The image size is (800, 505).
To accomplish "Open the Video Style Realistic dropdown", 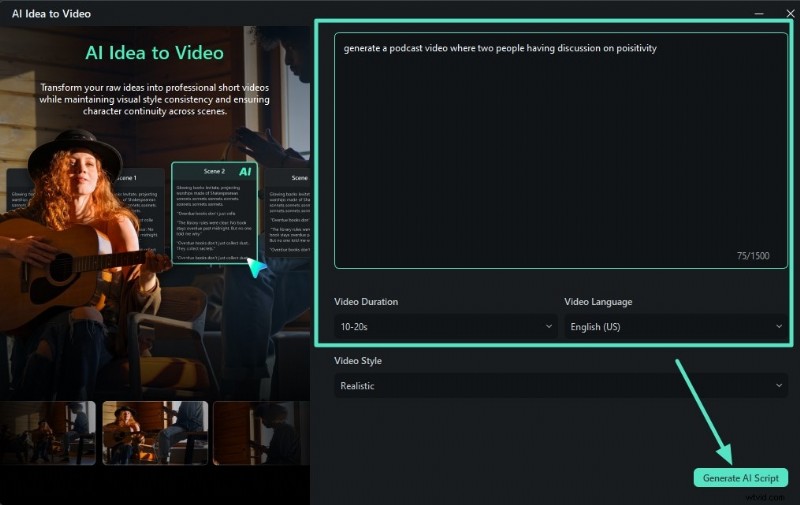I will (561, 385).
